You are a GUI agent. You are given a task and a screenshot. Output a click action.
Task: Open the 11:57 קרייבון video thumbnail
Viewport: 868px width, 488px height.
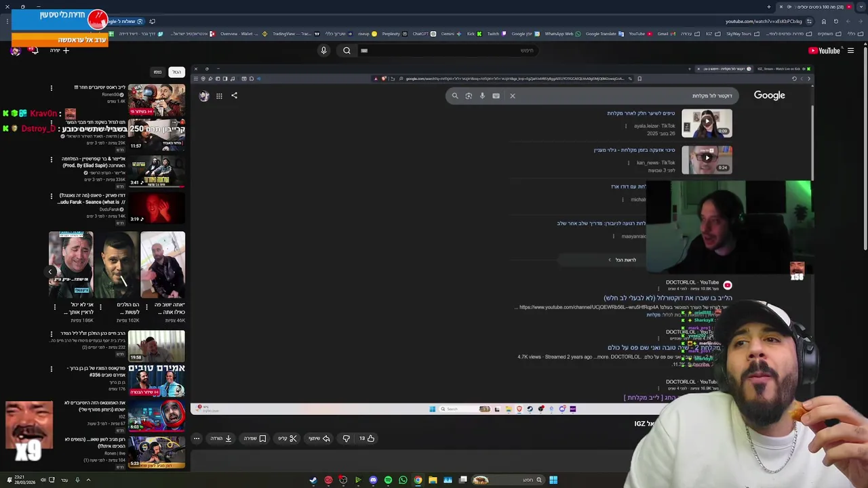(x=157, y=135)
